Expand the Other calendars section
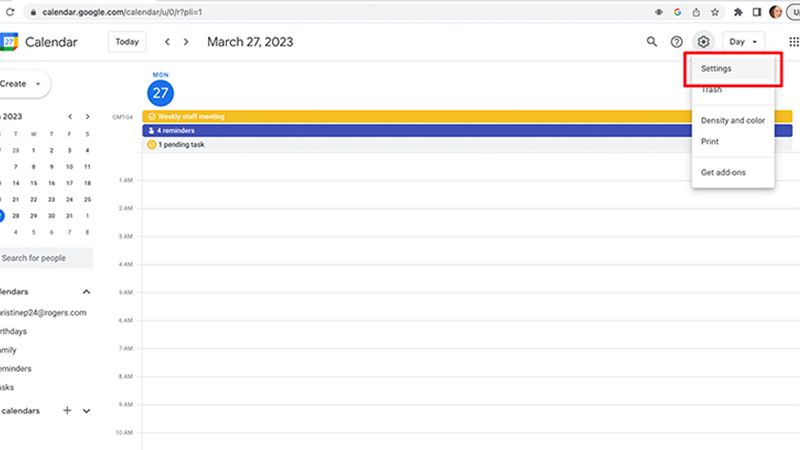The height and width of the screenshot is (450, 800). [87, 410]
